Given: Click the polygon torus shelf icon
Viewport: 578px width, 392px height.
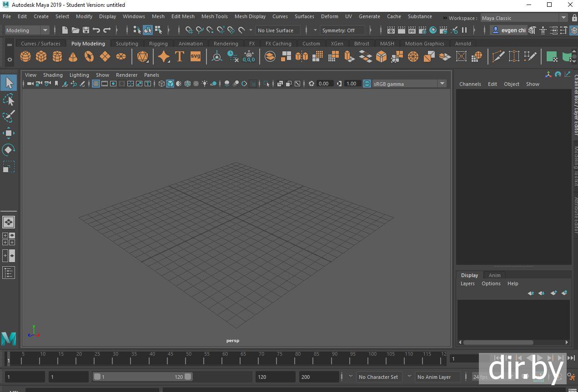Looking at the screenshot, I should tap(89, 57).
